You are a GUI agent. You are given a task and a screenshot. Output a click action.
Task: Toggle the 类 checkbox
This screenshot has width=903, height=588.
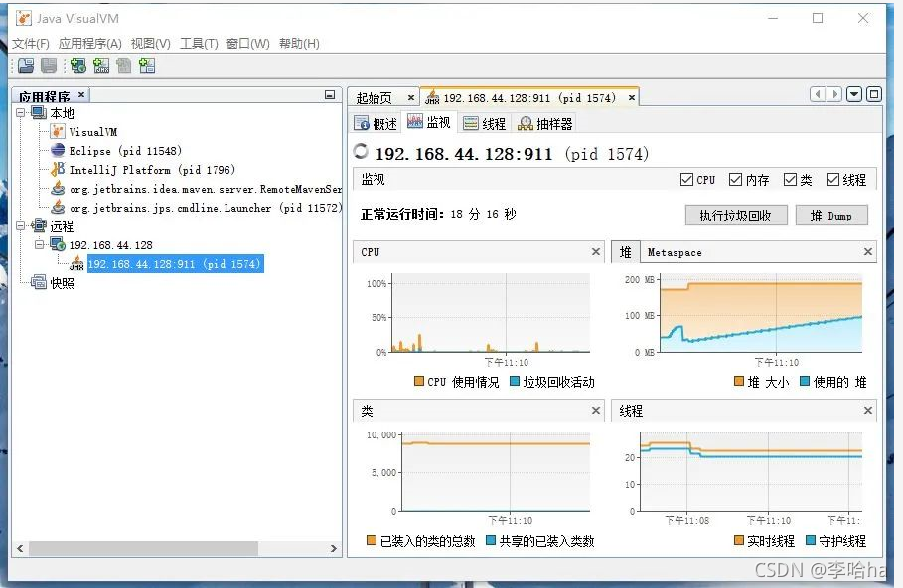[x=790, y=179]
